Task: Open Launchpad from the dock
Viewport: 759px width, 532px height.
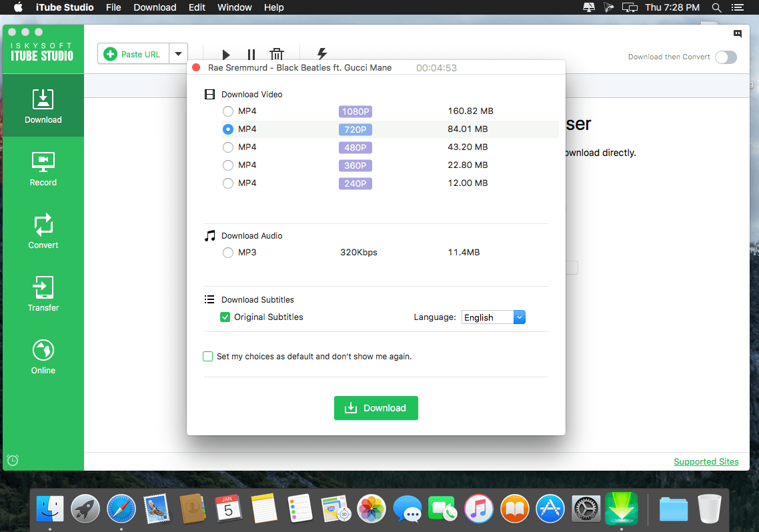Action: coord(85,509)
